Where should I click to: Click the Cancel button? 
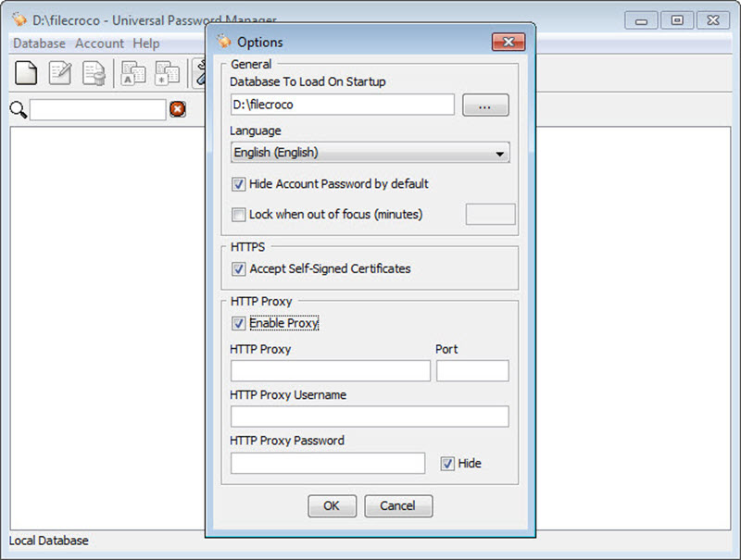[398, 505]
